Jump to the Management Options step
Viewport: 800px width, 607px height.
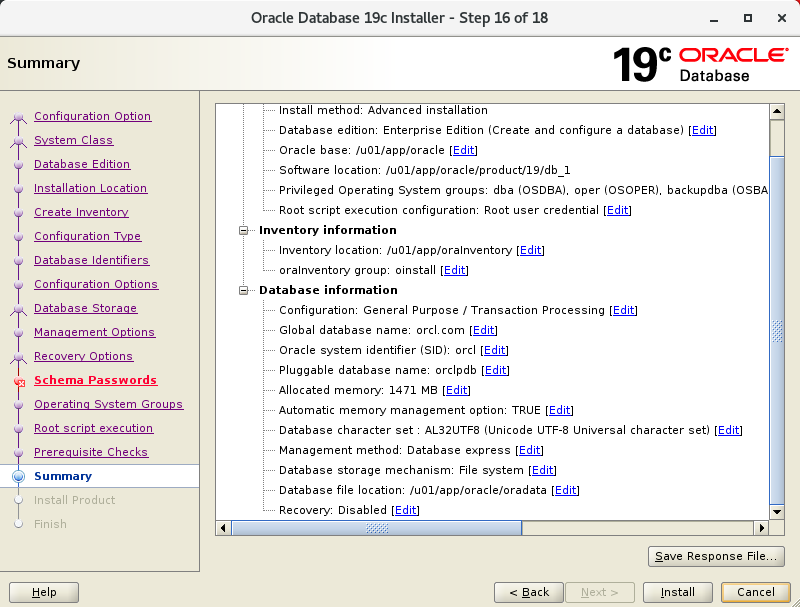[x=94, y=332]
